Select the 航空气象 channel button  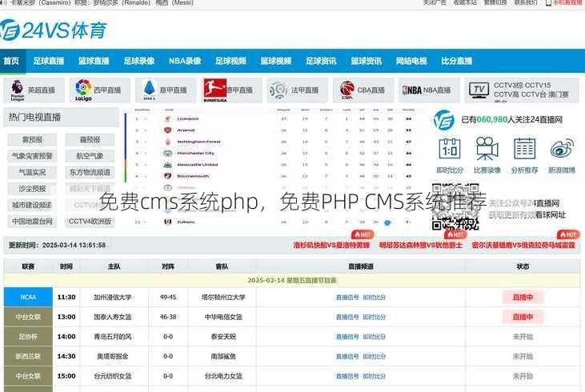(x=90, y=156)
